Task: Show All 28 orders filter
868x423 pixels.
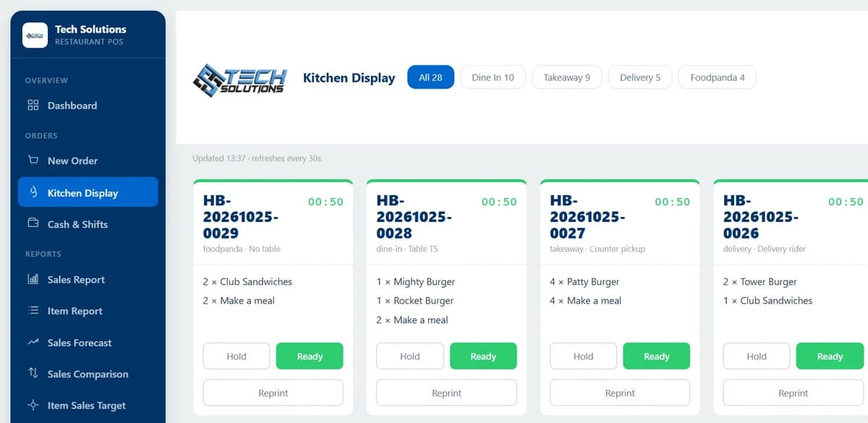Action: (431, 77)
